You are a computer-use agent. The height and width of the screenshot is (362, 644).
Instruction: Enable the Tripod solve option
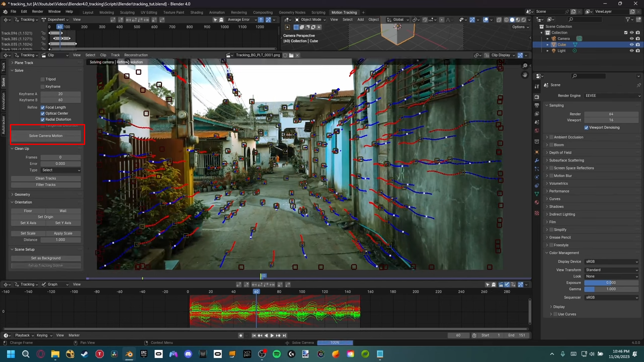tap(43, 79)
